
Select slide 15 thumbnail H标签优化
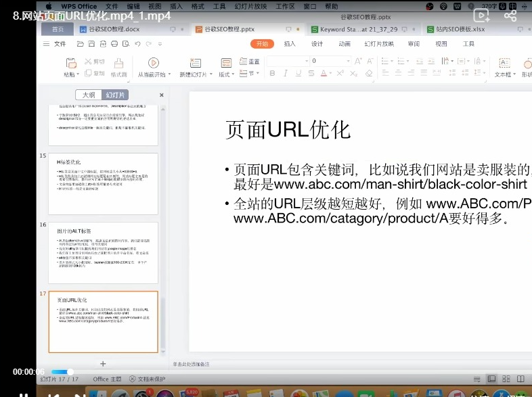(103, 184)
